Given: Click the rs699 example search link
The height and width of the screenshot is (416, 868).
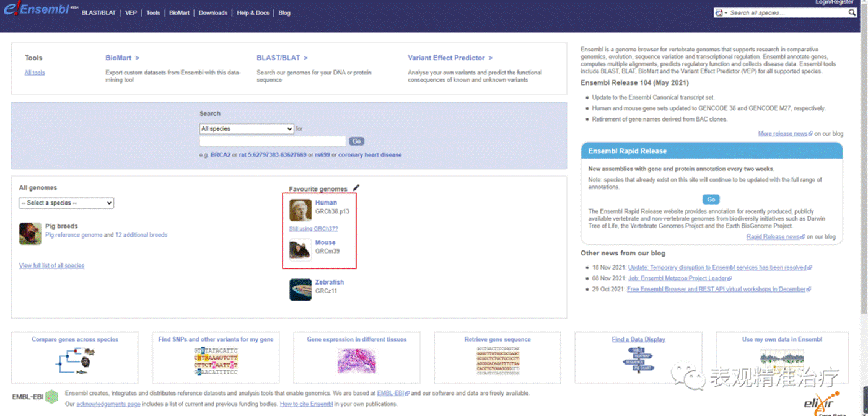Looking at the screenshot, I should [322, 155].
